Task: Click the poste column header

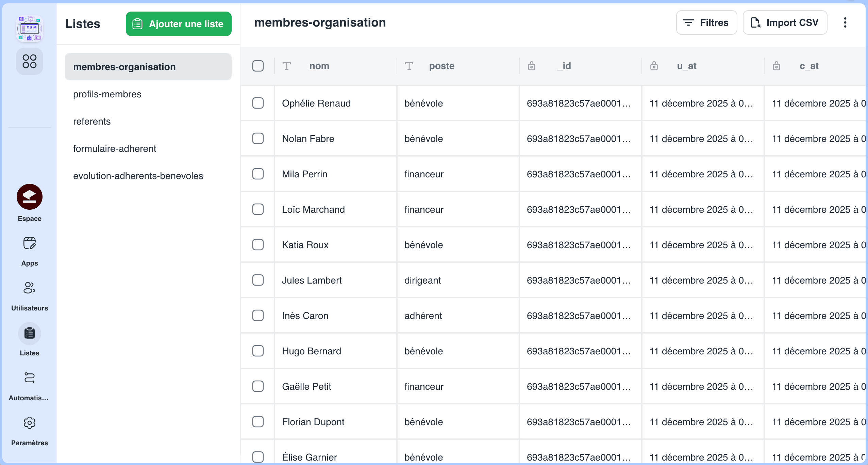Action: pyautogui.click(x=441, y=66)
